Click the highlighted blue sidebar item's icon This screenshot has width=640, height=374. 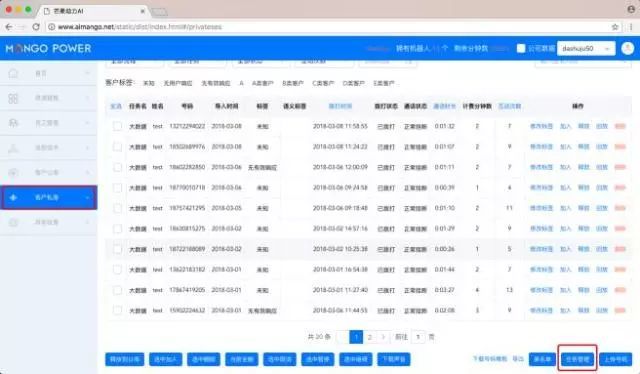coord(13,198)
